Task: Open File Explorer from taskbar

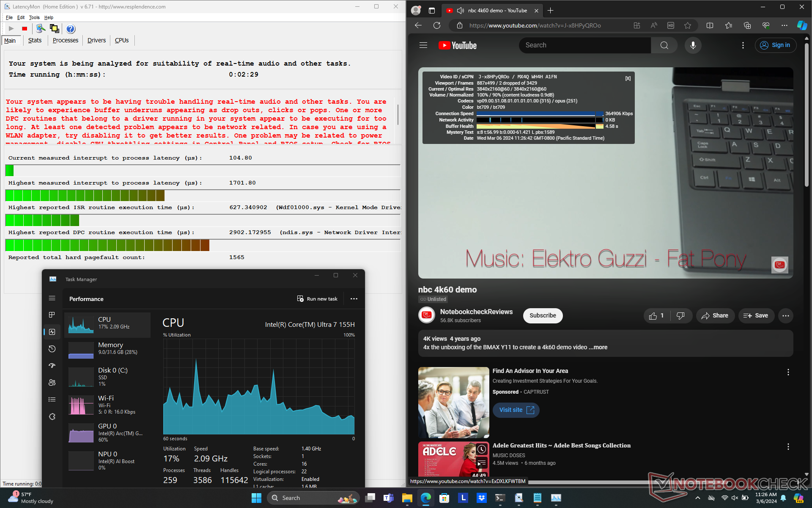Action: tap(407, 498)
